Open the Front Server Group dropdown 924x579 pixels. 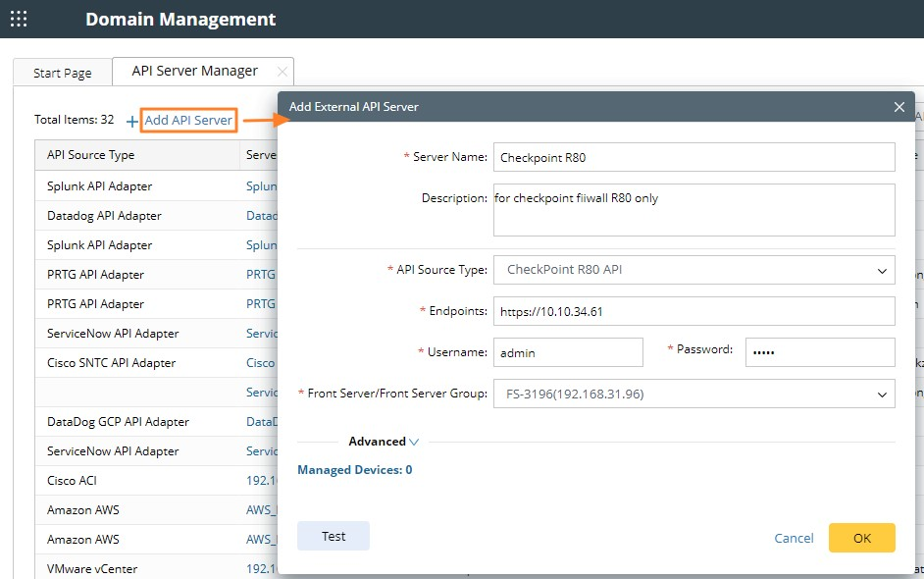tap(693, 395)
